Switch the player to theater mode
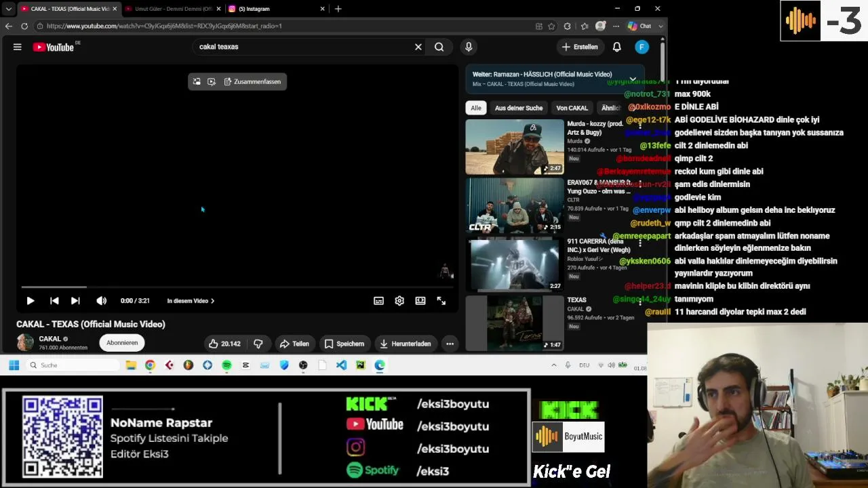Screen dimensions: 868x488 (420, 301)
